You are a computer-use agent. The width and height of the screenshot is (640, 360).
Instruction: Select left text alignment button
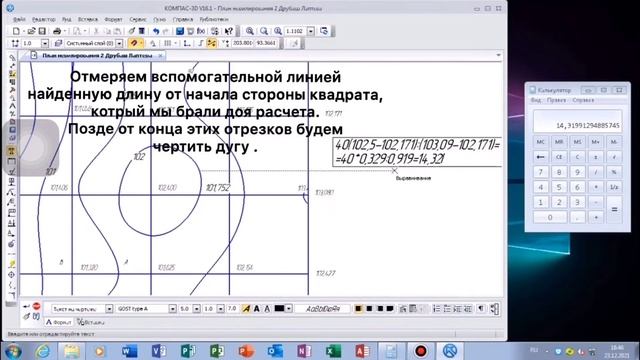pos(358,309)
